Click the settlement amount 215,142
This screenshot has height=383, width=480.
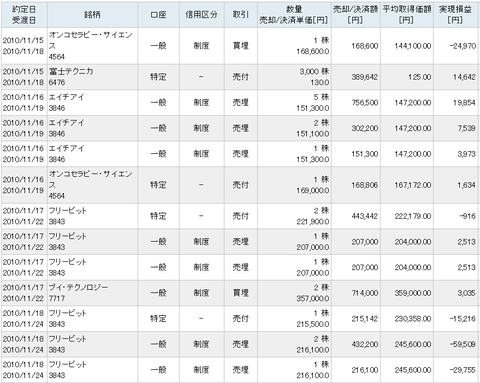[x=365, y=319]
